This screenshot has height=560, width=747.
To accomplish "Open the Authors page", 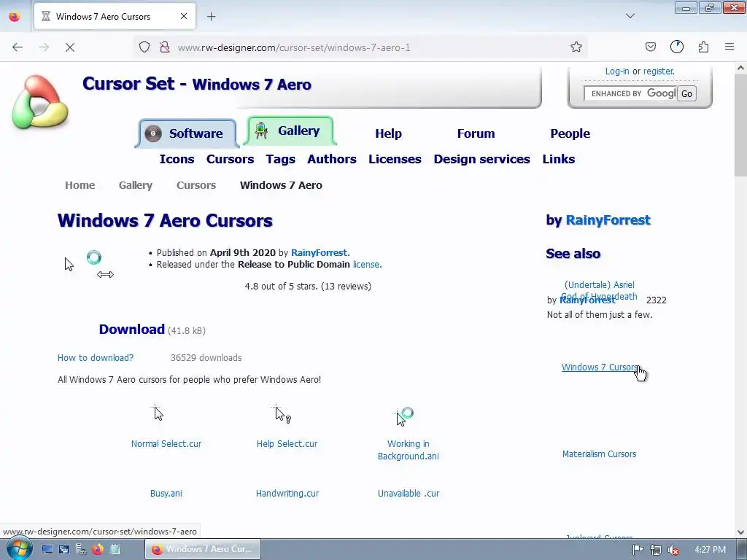I will pos(332,159).
